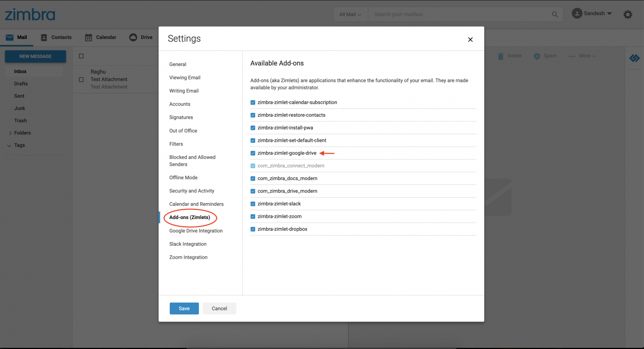Click the More ellipsis icon
Image resolution: width=644 pixels, height=349 pixels.
pyautogui.click(x=572, y=56)
